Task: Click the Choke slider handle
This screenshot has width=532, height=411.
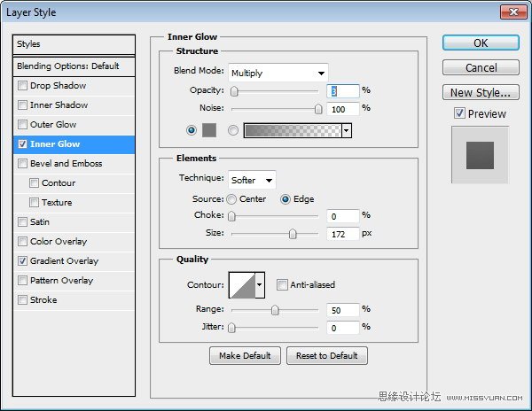Action: click(x=231, y=216)
